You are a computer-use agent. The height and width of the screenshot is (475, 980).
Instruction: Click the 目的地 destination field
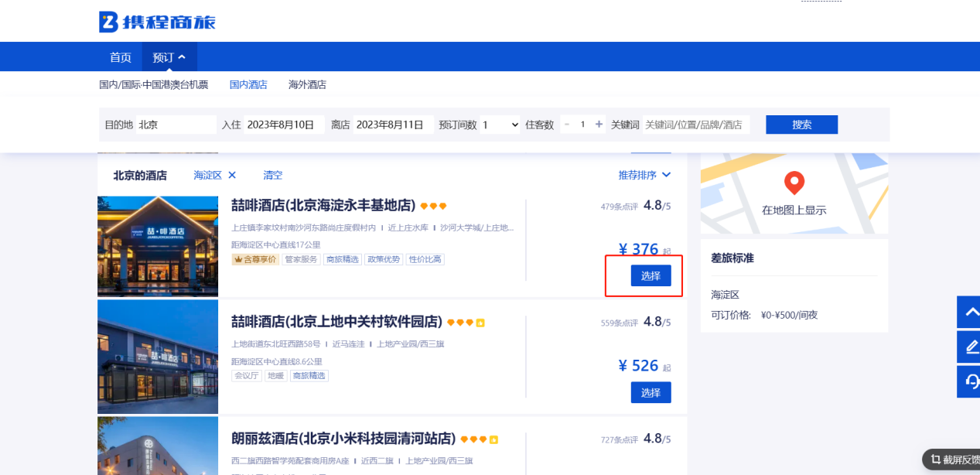pos(176,125)
